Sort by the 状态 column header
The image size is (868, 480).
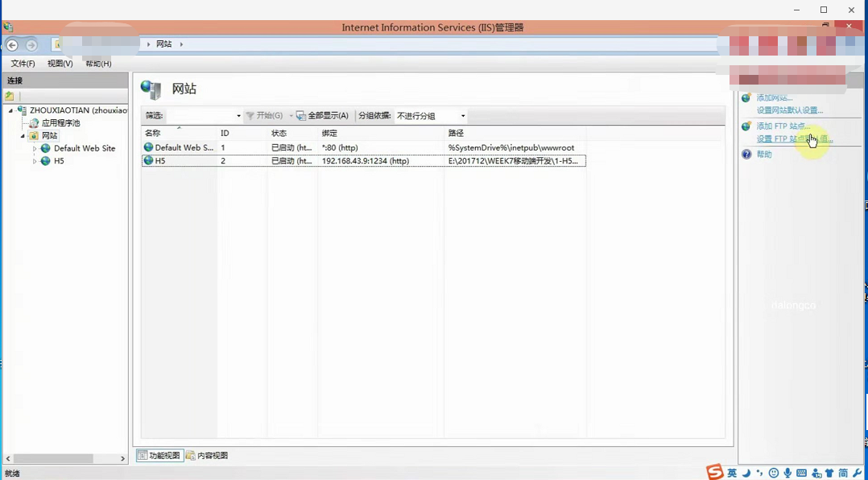pos(292,133)
